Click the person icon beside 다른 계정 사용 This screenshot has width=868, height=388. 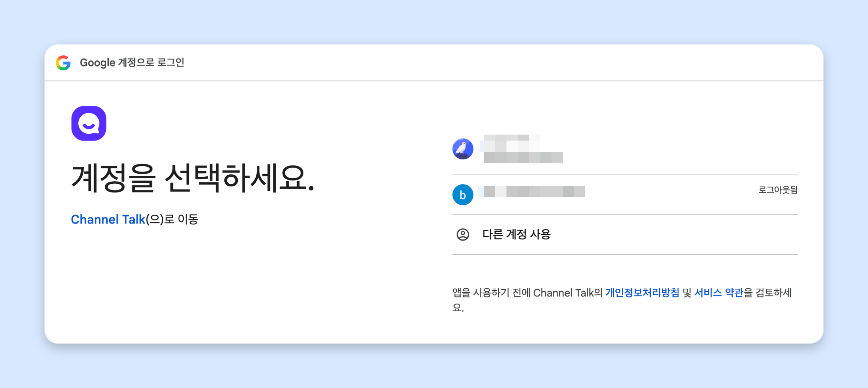463,235
